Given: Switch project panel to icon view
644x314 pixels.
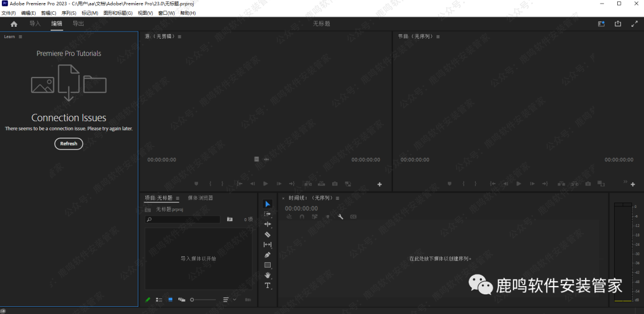Looking at the screenshot, I should 170,300.
